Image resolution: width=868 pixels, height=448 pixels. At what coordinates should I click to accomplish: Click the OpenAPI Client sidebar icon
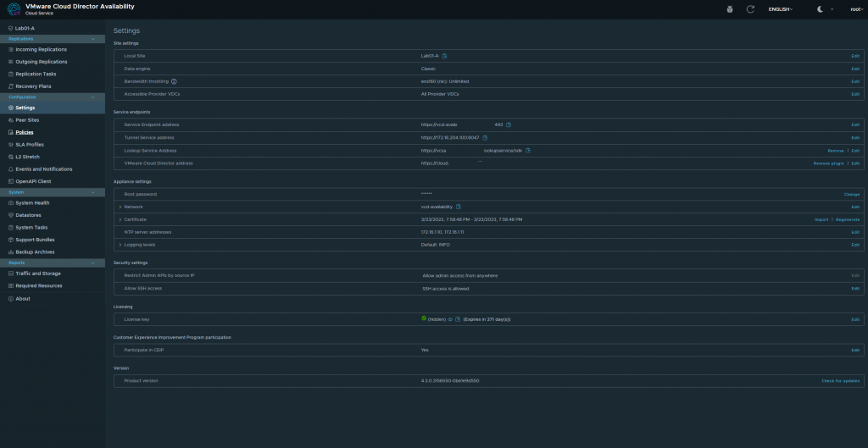point(11,181)
